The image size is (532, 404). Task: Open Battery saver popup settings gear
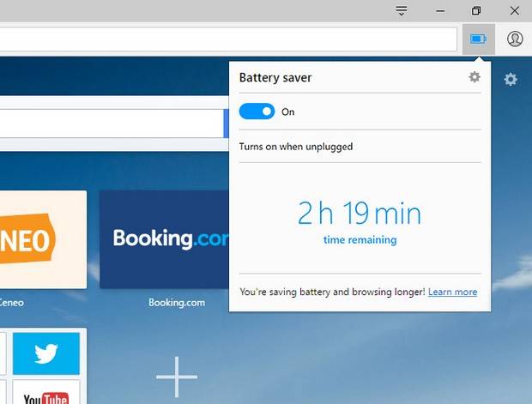point(475,77)
